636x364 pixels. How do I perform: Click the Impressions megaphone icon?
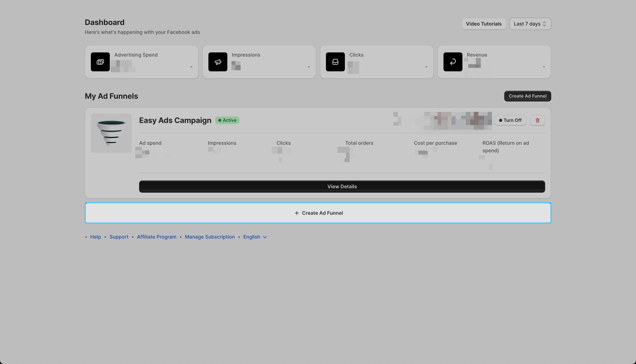[x=218, y=62]
